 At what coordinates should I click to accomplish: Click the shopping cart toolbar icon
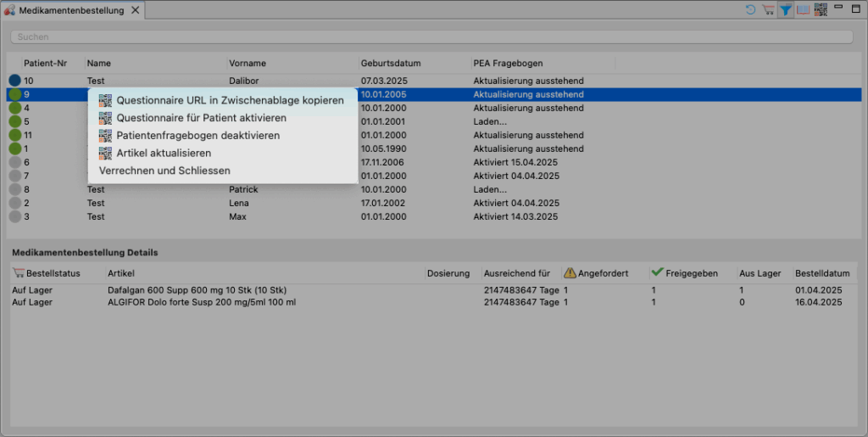point(768,10)
